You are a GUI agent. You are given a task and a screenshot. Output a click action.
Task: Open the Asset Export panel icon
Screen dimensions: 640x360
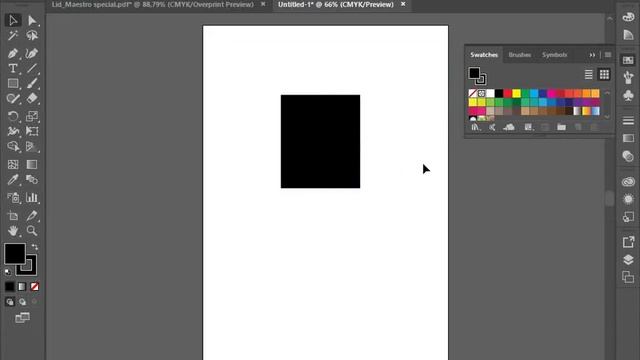click(628, 242)
